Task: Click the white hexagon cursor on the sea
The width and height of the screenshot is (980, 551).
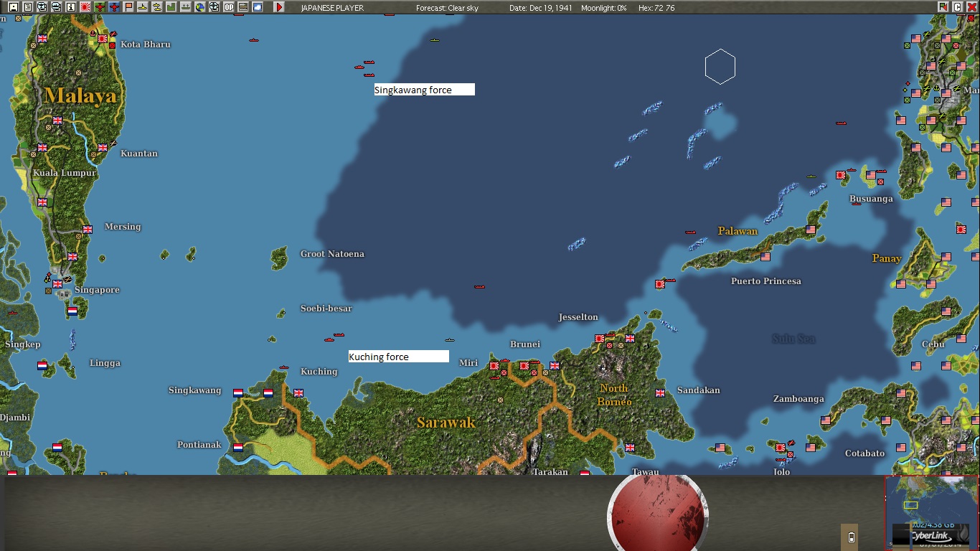Action: pyautogui.click(x=720, y=67)
